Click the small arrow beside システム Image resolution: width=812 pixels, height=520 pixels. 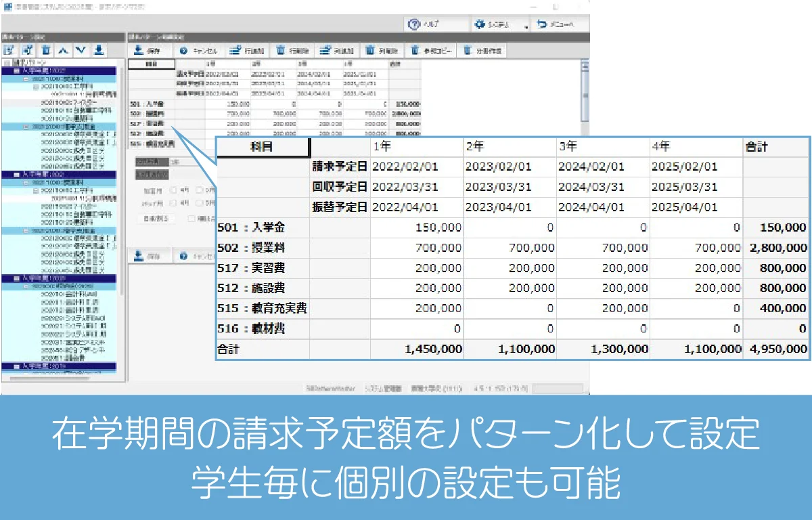tap(526, 27)
